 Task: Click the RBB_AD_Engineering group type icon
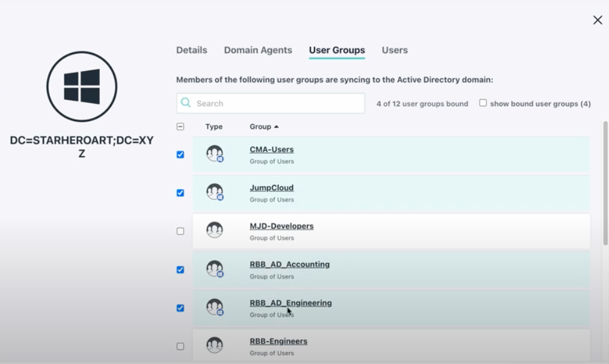[215, 307]
